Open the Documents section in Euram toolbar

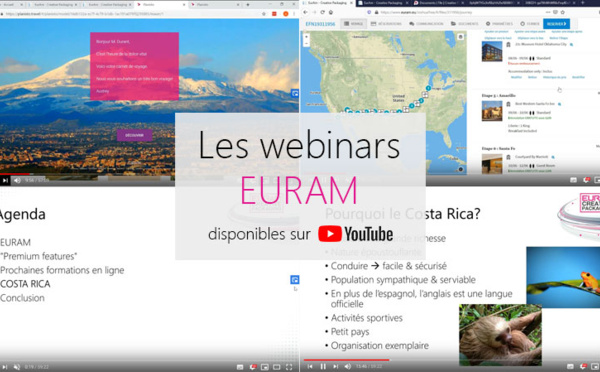pos(464,24)
